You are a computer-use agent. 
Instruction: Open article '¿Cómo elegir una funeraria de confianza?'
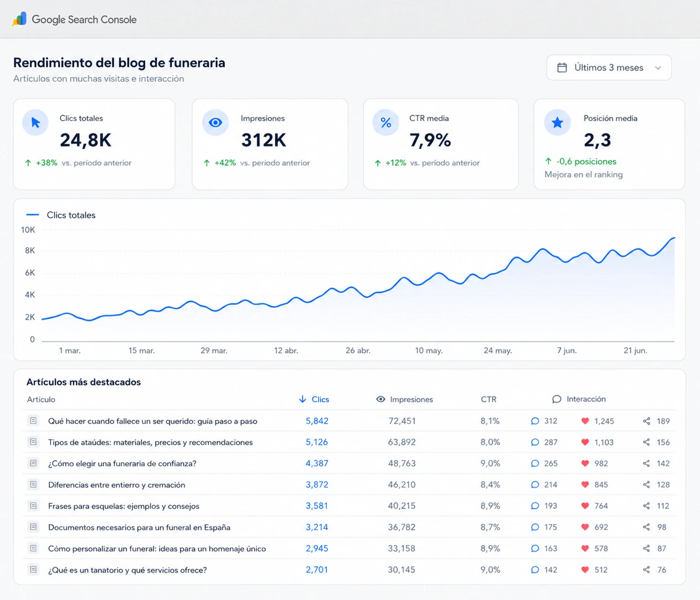tap(122, 464)
